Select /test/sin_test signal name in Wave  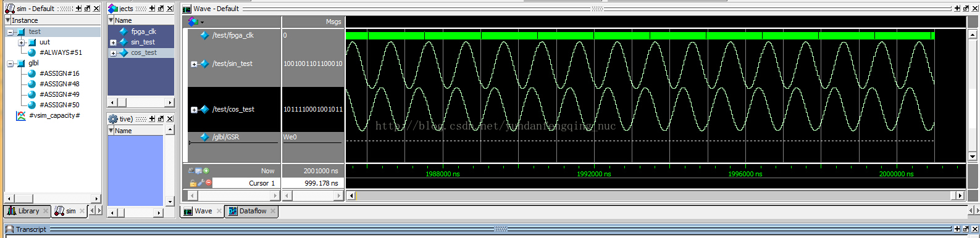click(232, 64)
